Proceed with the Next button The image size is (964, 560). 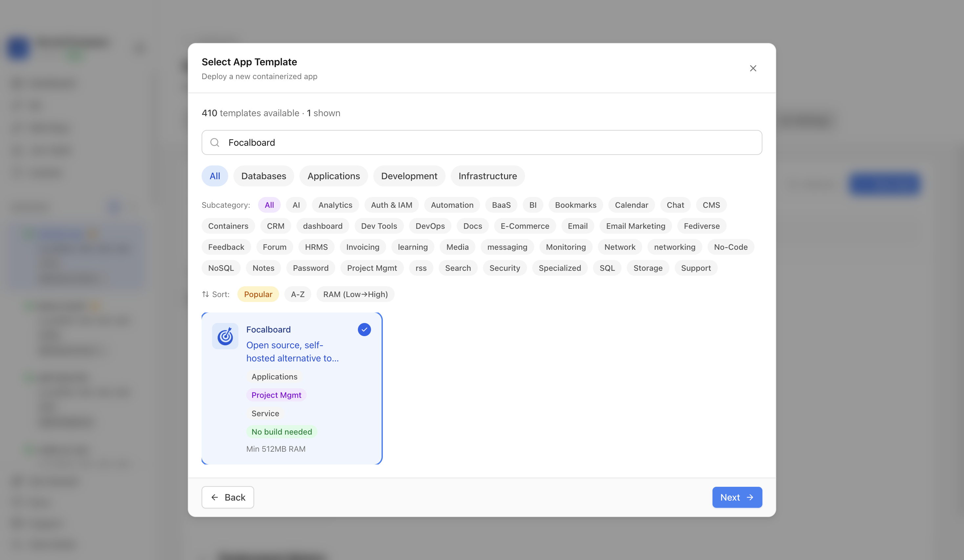click(x=737, y=497)
